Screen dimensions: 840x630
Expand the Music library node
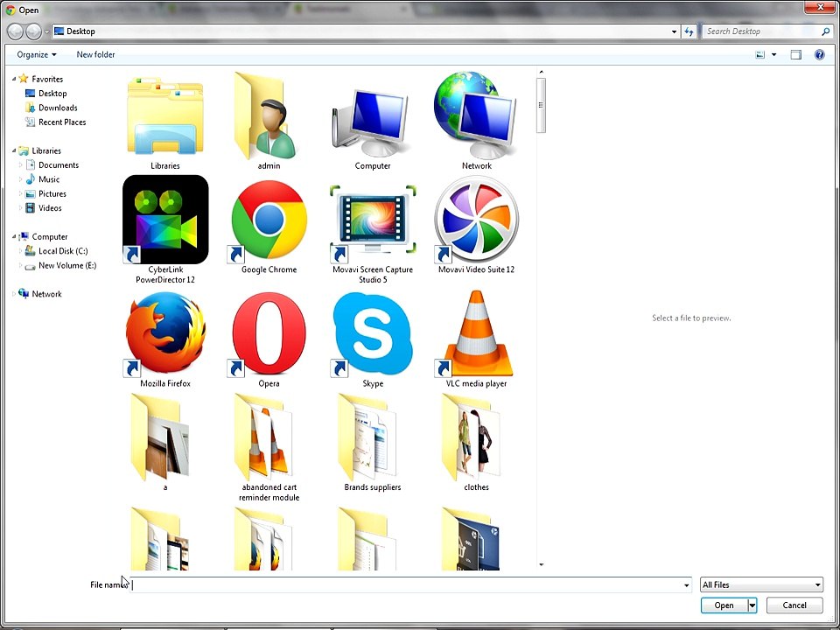pos(21,179)
